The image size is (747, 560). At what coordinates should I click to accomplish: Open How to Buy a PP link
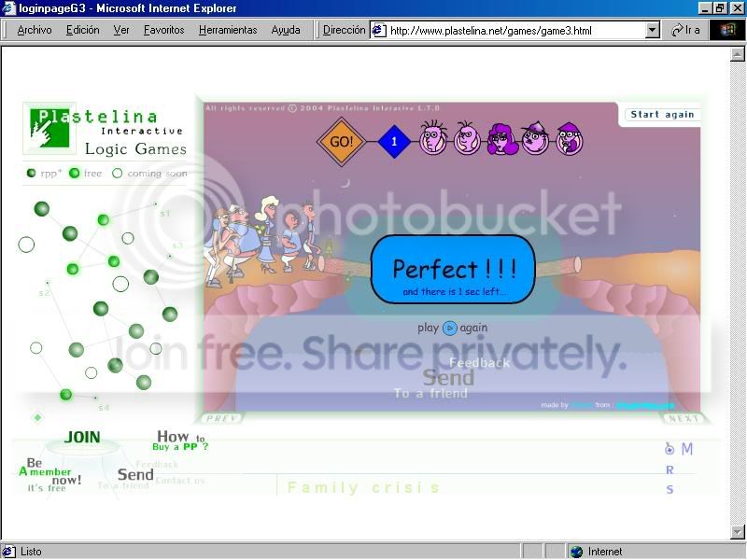pyautogui.click(x=180, y=441)
